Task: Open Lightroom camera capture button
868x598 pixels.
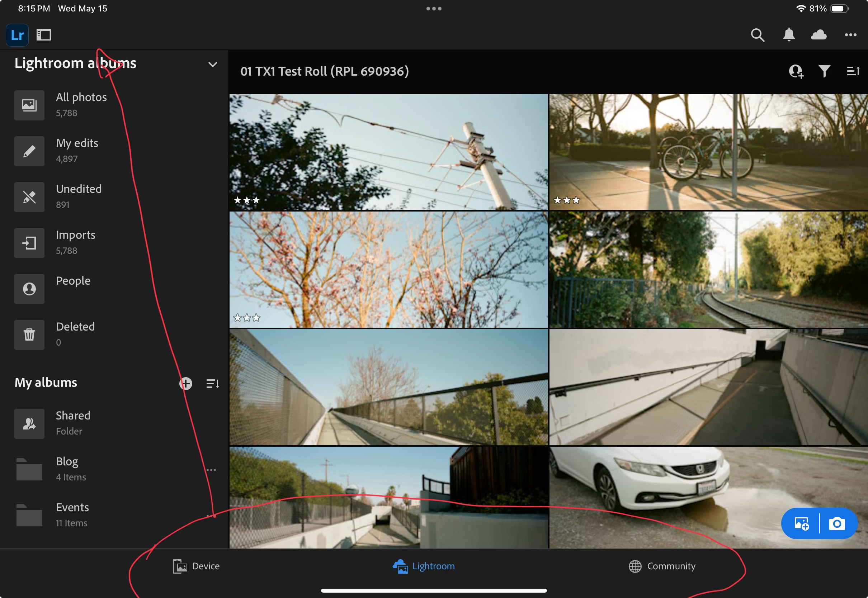Action: pyautogui.click(x=837, y=523)
